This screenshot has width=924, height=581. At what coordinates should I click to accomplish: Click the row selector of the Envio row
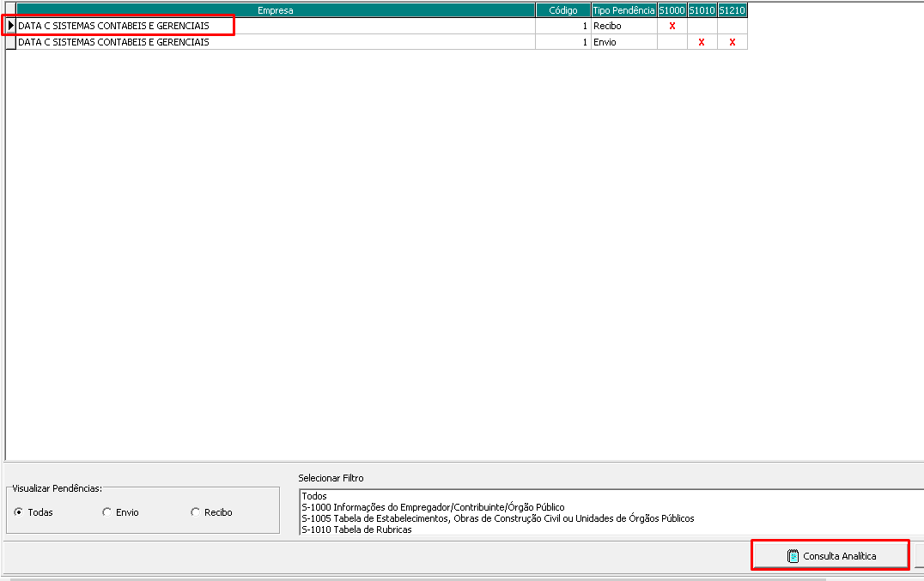pyautogui.click(x=10, y=42)
